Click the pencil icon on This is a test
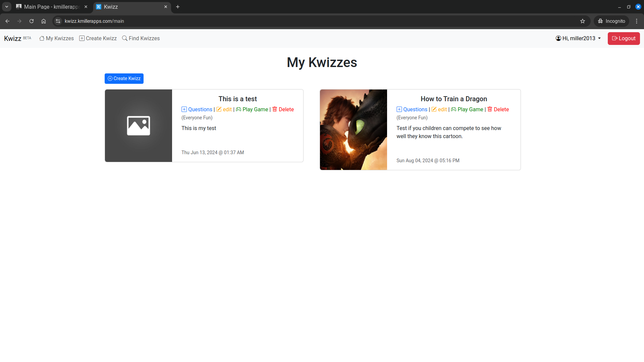Image resolution: width=644 pixels, height=362 pixels. (x=219, y=109)
